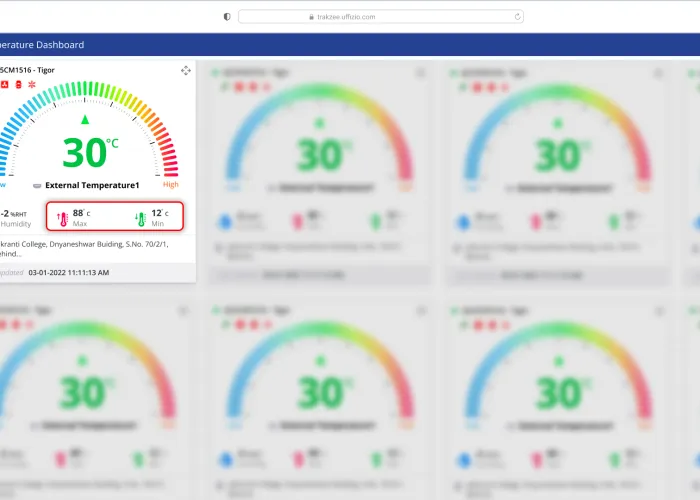Click the move icon on Tigor card

(x=185, y=70)
